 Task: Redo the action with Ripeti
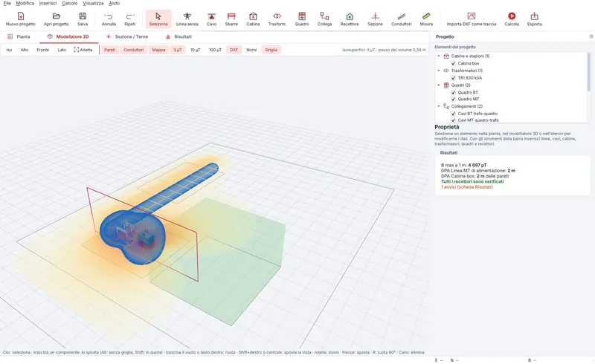pyautogui.click(x=129, y=19)
